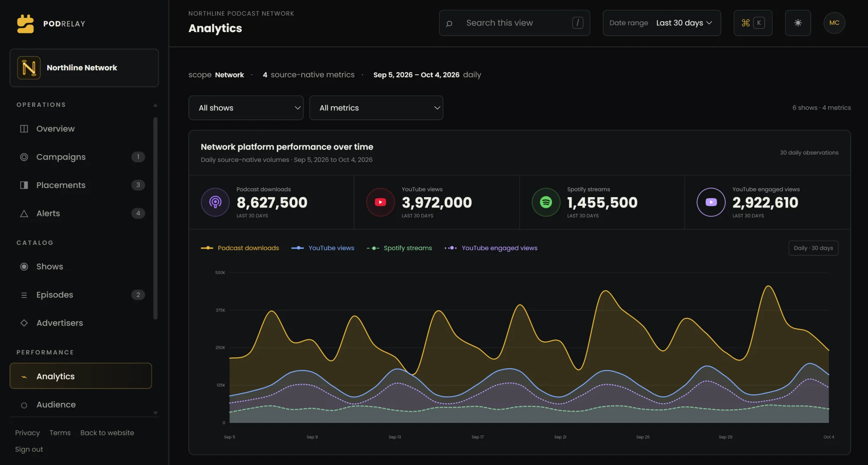Open the Analytics menu item

tap(81, 376)
